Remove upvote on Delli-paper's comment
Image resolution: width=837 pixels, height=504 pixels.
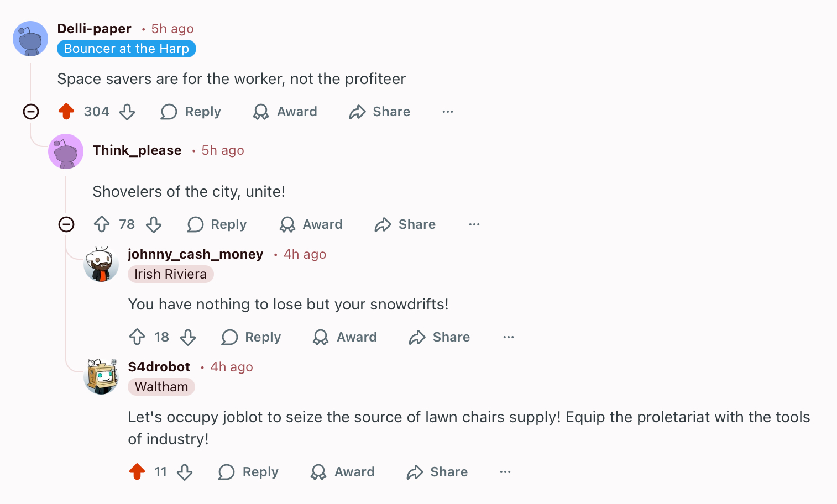[x=66, y=112]
